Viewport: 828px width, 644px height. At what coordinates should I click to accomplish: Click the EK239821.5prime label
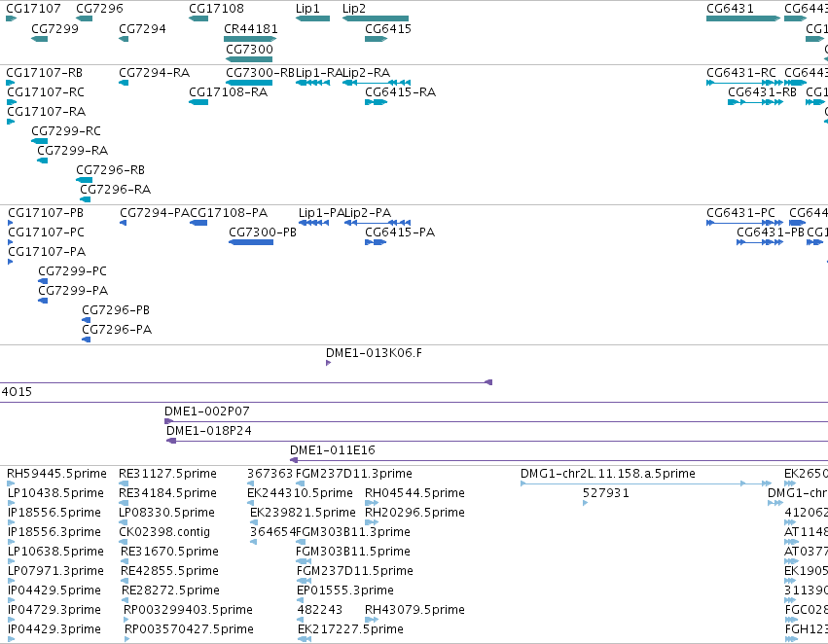click(304, 513)
